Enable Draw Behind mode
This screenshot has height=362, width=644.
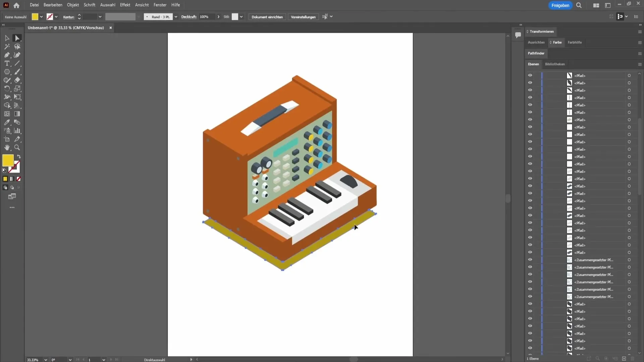click(12, 188)
